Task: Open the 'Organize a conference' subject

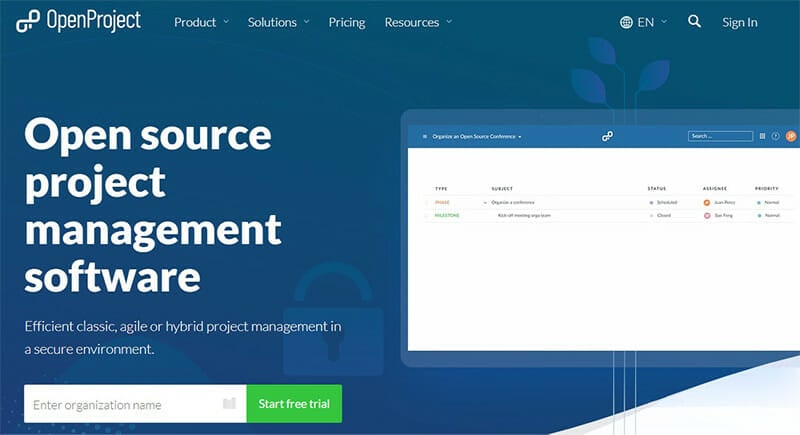Action: 513,202
